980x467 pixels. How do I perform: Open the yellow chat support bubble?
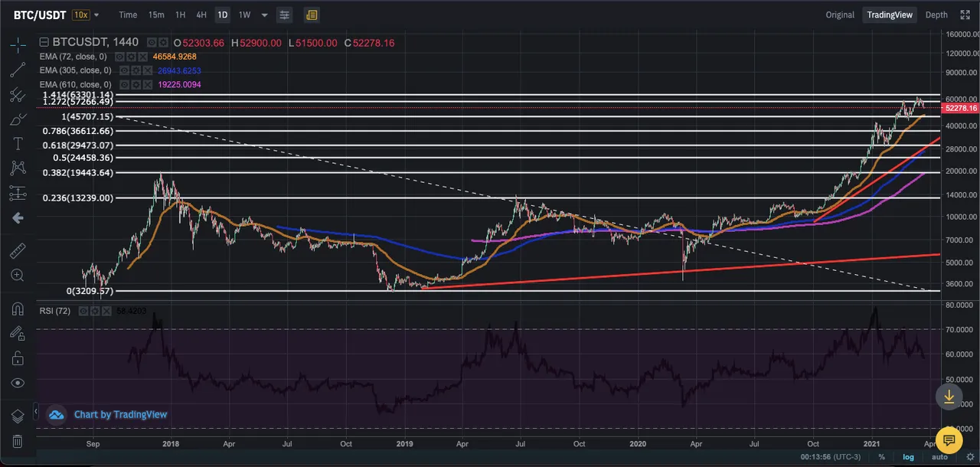pyautogui.click(x=949, y=440)
